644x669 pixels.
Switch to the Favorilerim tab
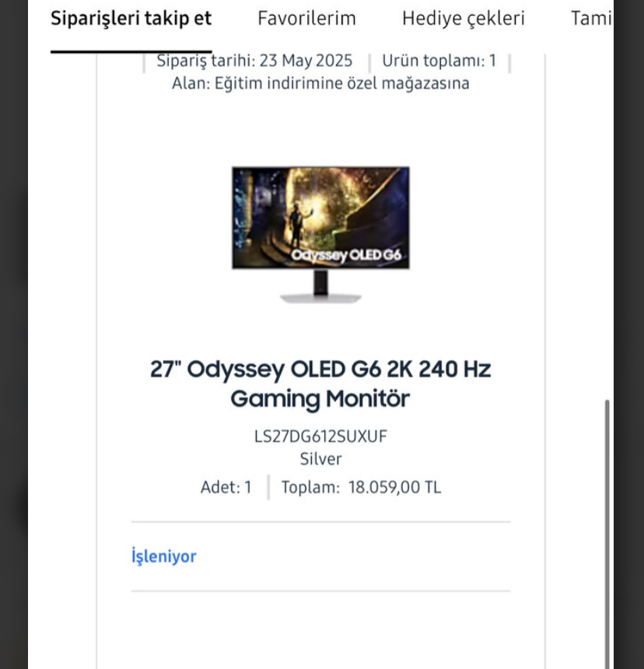[x=306, y=19]
